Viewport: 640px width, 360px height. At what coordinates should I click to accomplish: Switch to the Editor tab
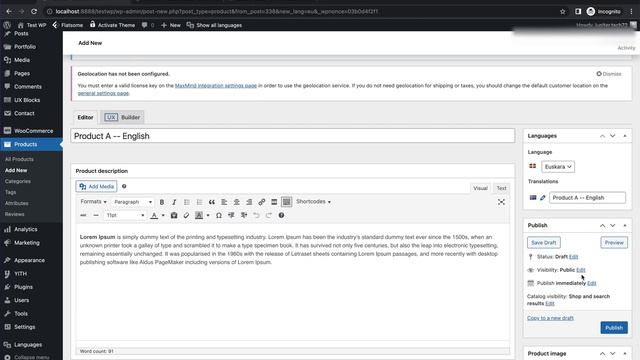click(x=85, y=117)
